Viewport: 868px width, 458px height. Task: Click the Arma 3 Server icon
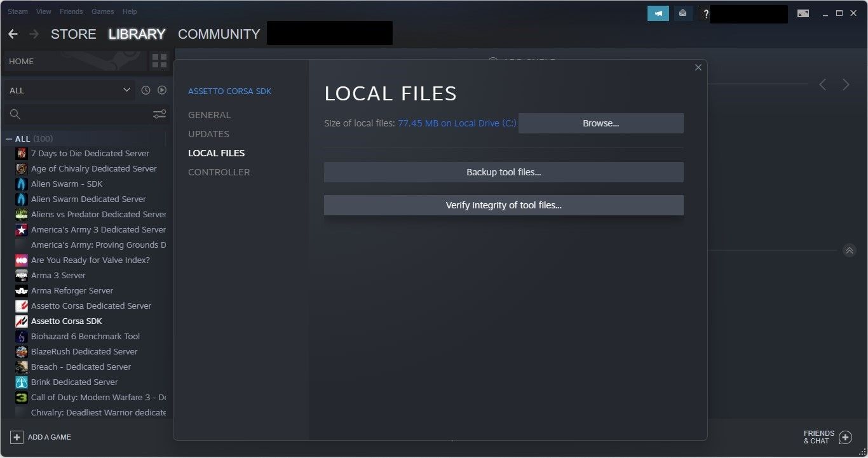[21, 275]
